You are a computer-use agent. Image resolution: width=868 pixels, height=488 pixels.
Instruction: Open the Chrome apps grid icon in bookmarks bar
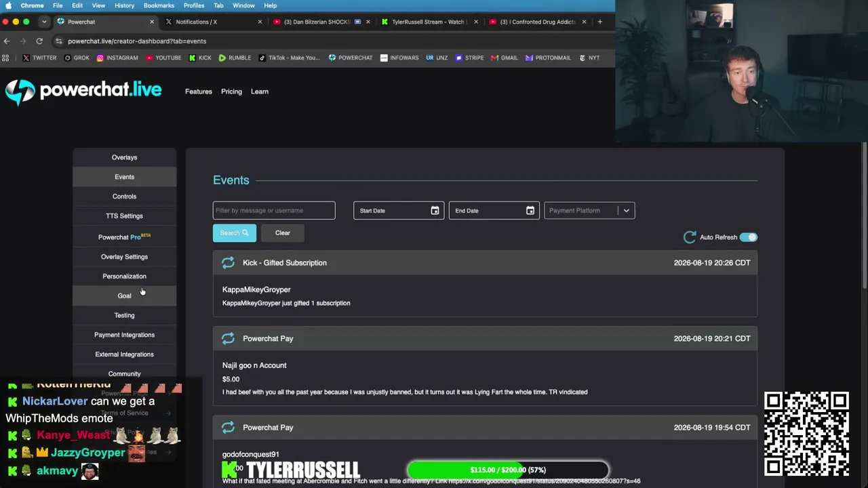tap(6, 58)
